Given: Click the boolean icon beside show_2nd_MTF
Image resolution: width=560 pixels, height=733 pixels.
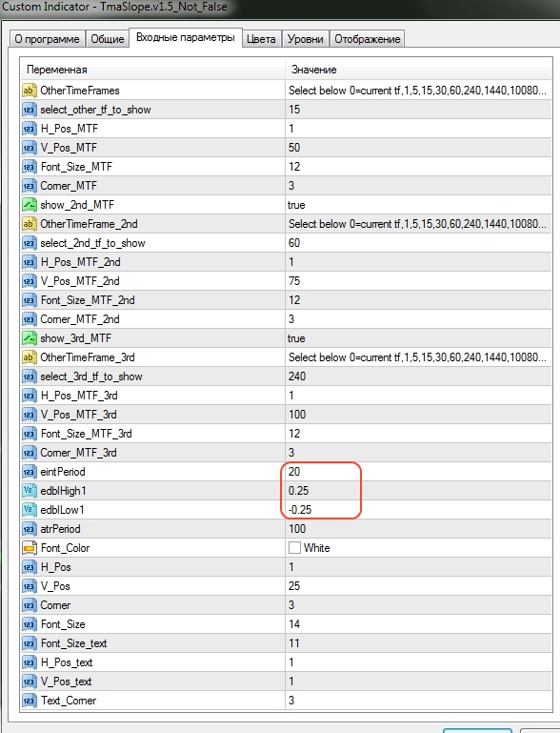Looking at the screenshot, I should coord(29,205).
